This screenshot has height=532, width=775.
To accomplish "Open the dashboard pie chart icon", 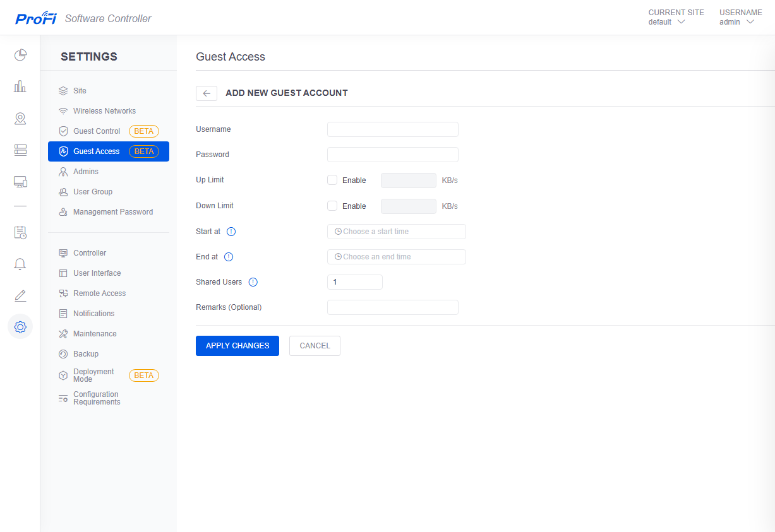I will click(20, 55).
